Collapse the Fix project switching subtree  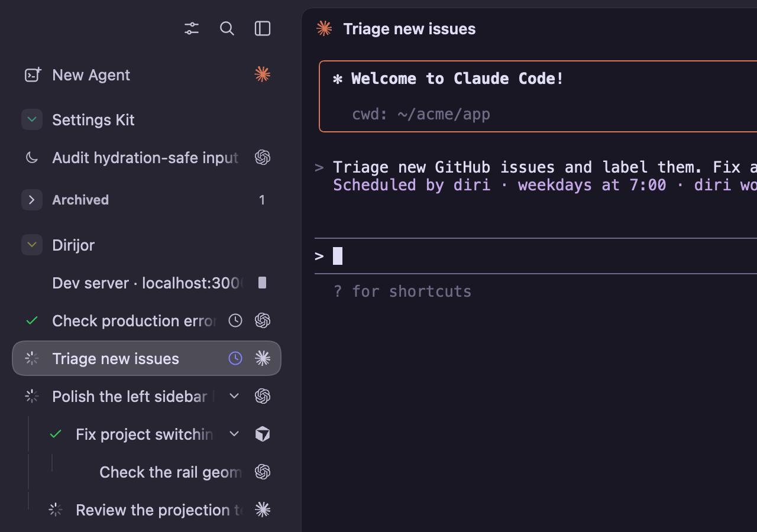click(x=234, y=434)
